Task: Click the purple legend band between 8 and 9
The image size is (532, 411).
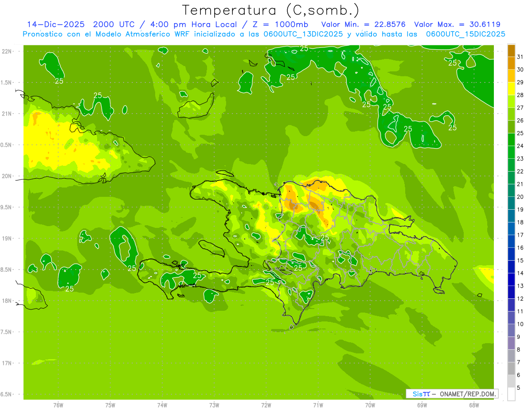Action: click(x=511, y=343)
